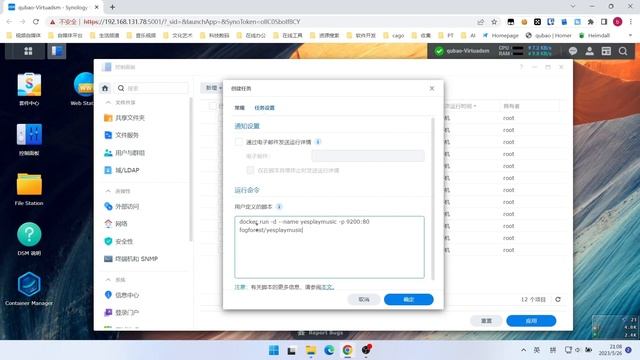Image resolution: width=640 pixels, height=360 pixels.
Task: Sort by the Owner column header
Action: pyautogui.click(x=511, y=106)
